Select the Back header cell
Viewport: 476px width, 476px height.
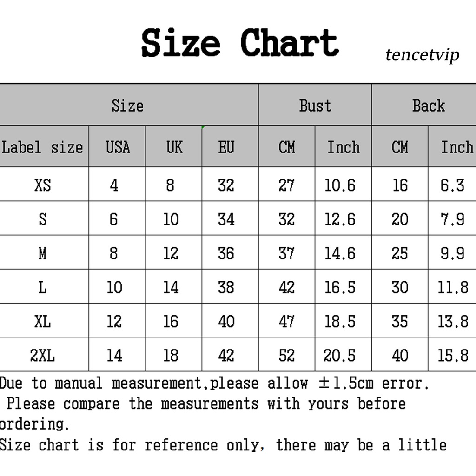pyautogui.click(x=428, y=105)
